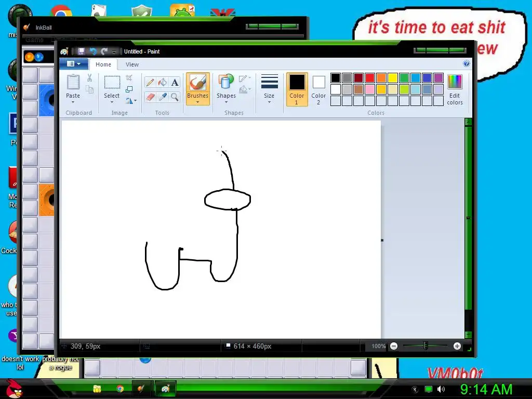Open Chrome from the taskbar
532x399 pixels.
(120, 389)
